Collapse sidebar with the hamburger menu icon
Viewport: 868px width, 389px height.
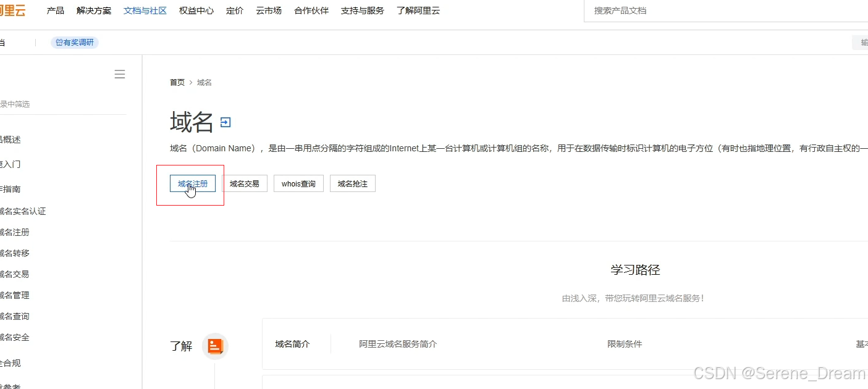click(x=120, y=74)
